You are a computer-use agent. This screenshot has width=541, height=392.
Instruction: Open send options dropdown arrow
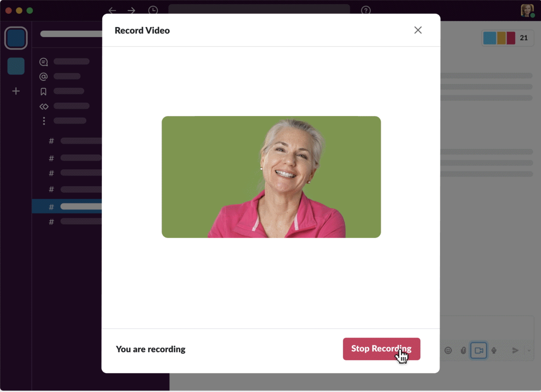(529, 350)
